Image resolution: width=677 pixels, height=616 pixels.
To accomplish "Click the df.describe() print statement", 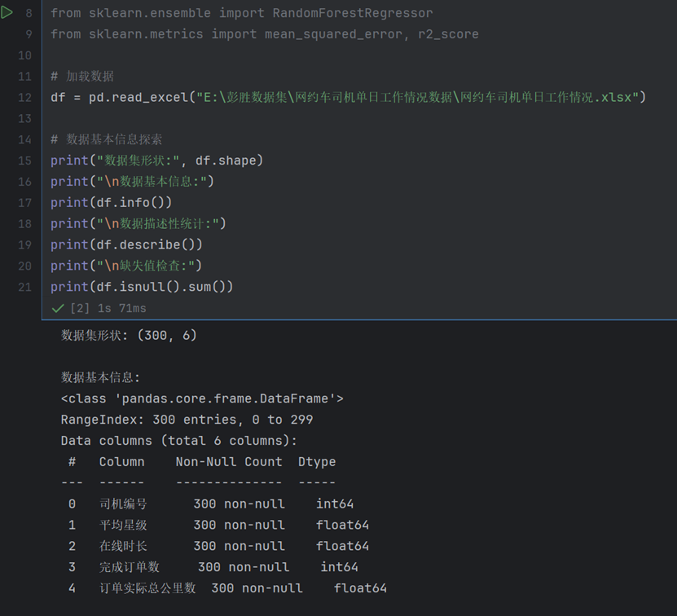I will pos(126,245).
